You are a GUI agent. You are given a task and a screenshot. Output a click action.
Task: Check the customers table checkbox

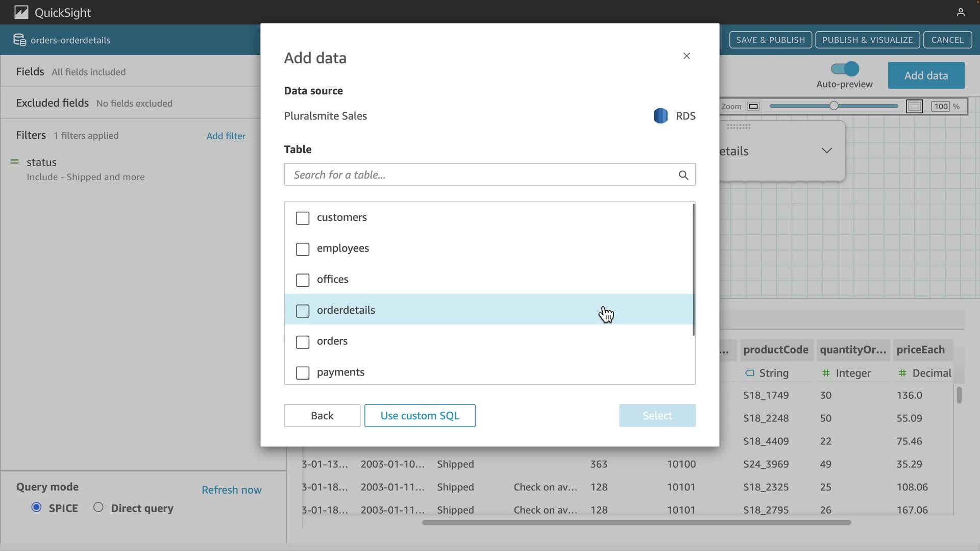[303, 218]
